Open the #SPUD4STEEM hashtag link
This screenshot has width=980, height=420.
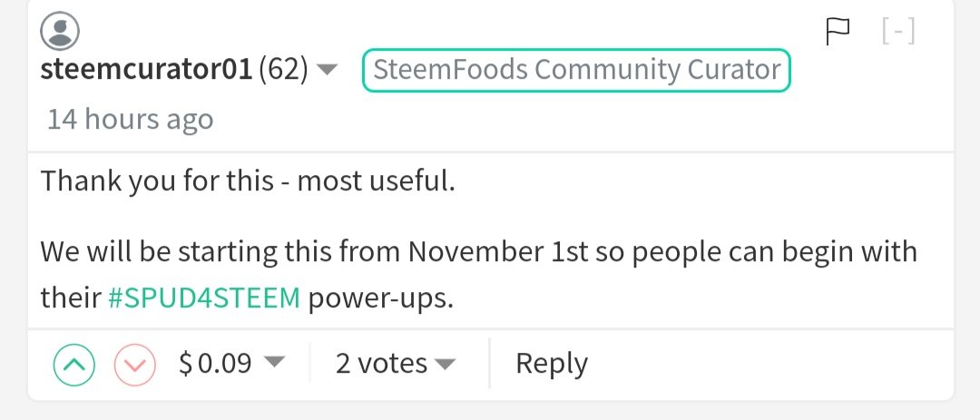204,298
